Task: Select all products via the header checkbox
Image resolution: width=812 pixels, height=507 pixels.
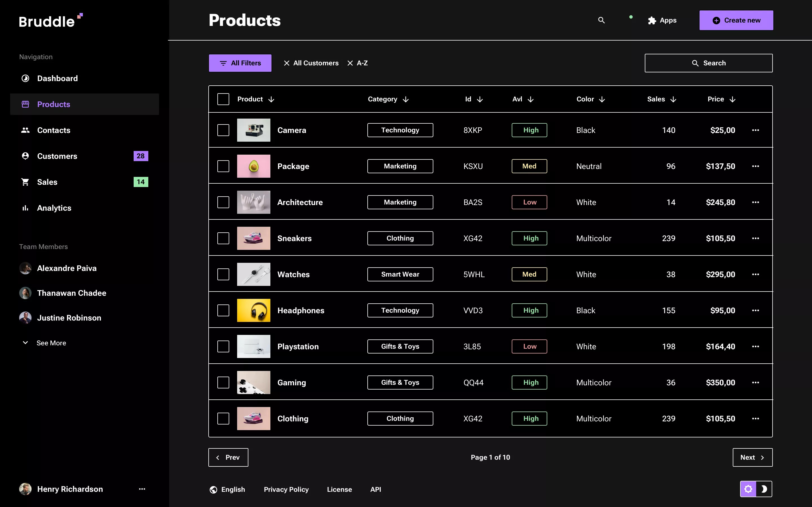Action: (x=223, y=99)
